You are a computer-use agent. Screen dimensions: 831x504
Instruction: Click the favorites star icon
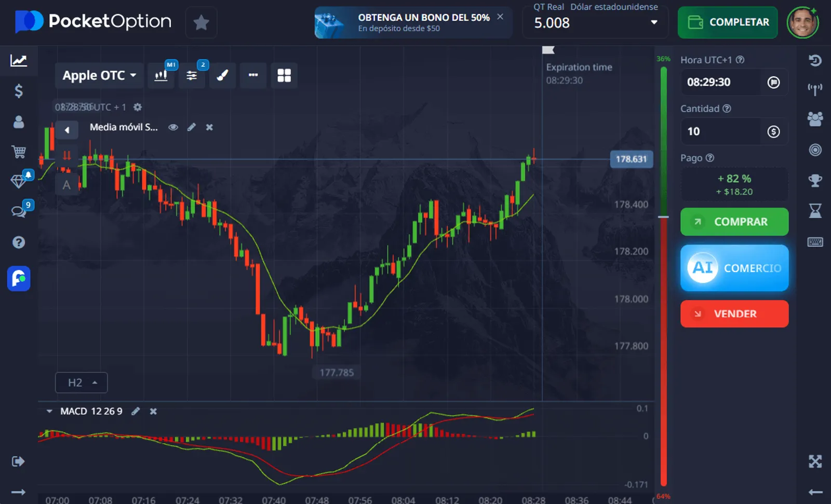pos(201,22)
